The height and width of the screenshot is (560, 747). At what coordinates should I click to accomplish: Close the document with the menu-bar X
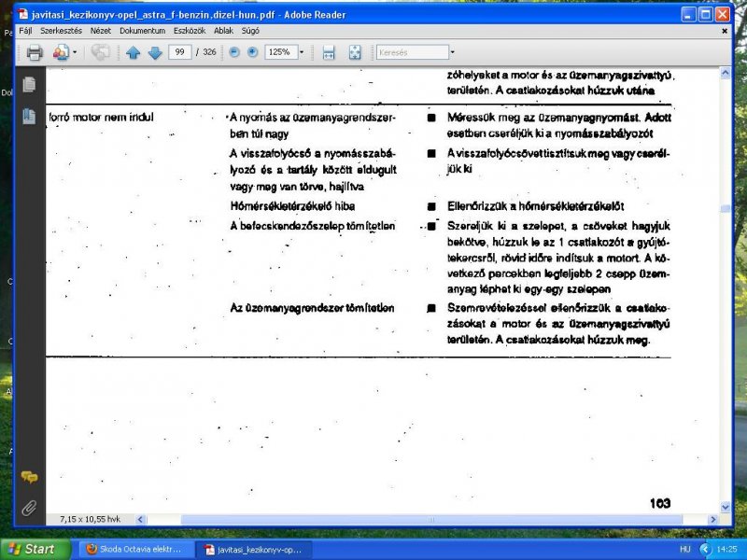pos(725,31)
